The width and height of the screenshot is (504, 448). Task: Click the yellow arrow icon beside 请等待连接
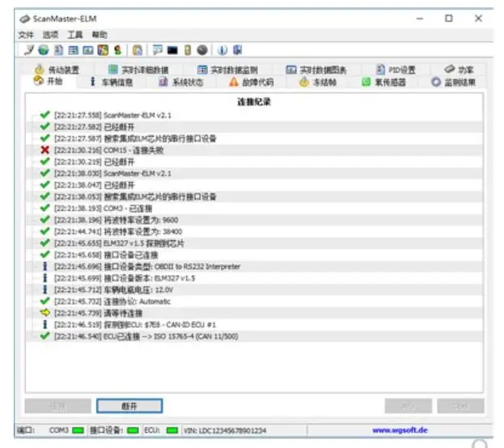click(45, 312)
